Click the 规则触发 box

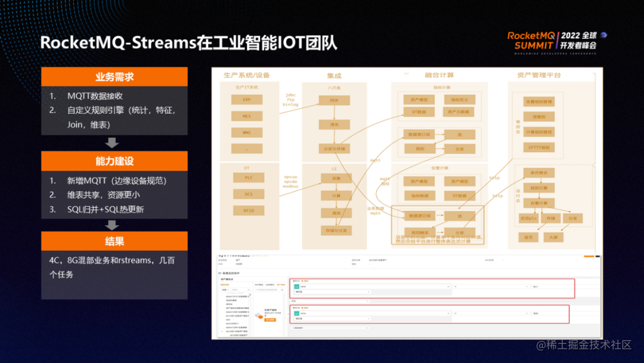pos(420,233)
